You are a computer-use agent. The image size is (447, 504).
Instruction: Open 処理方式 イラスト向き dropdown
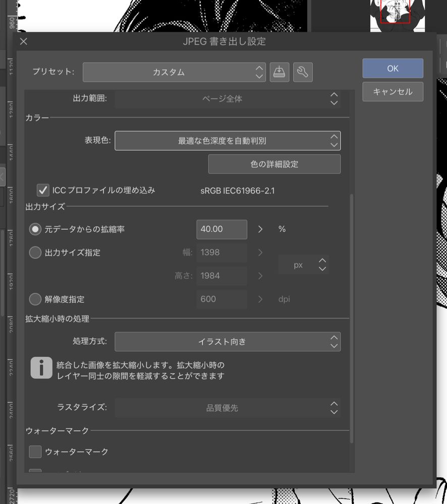pos(228,341)
